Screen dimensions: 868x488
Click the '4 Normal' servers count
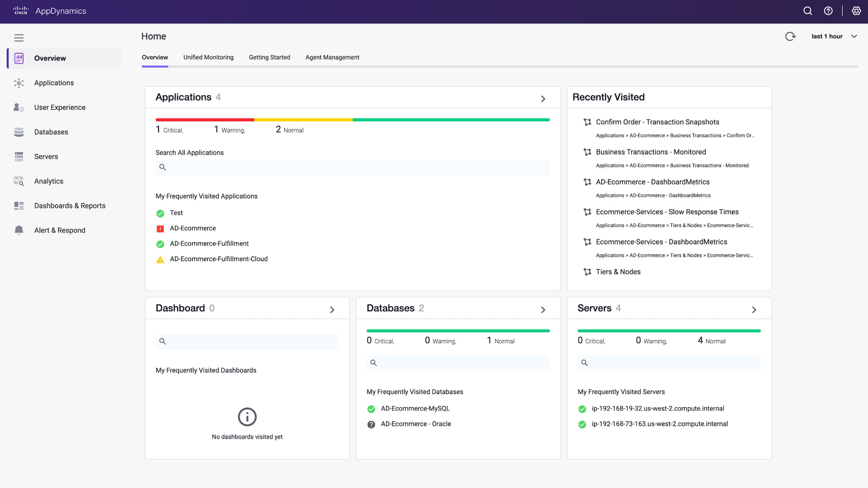pyautogui.click(x=712, y=340)
